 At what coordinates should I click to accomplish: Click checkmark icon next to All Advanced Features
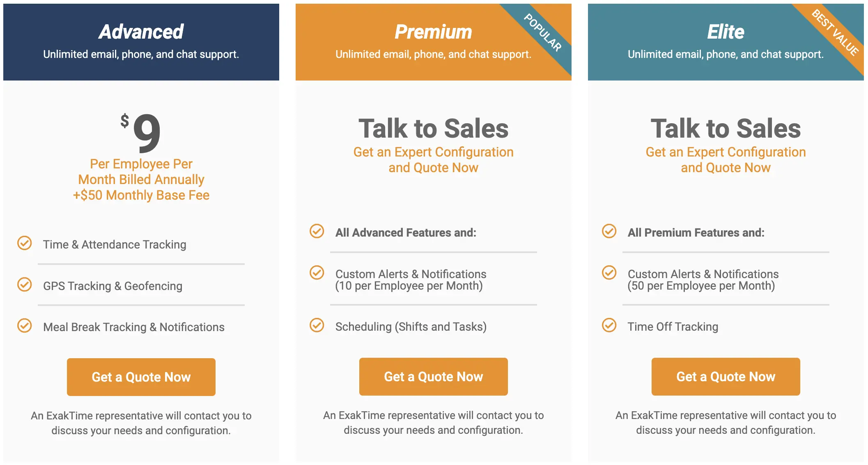click(x=317, y=231)
